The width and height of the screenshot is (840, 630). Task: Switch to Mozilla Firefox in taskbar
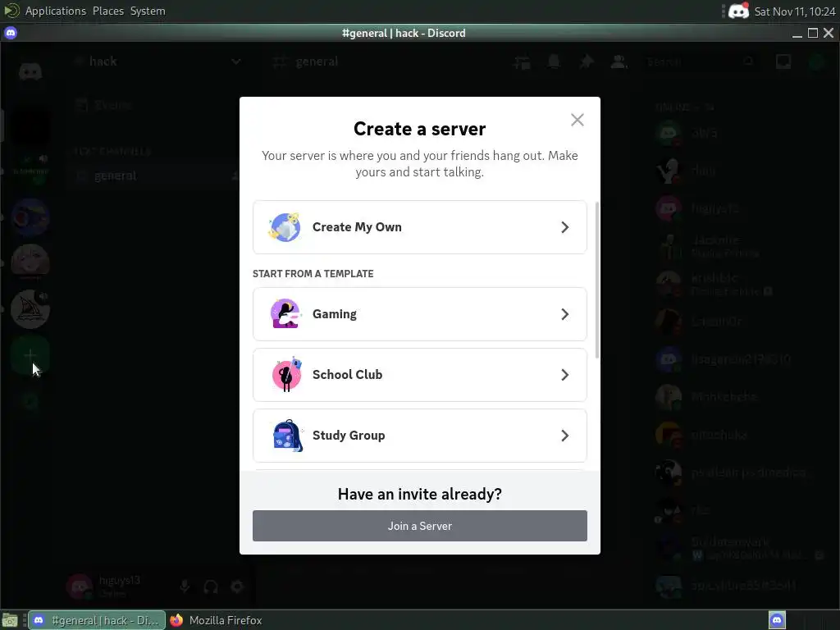point(216,620)
